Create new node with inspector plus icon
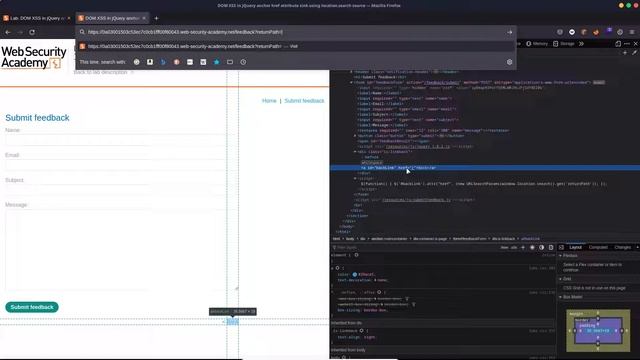Screen dimensions: 640x360 [625, 53]
